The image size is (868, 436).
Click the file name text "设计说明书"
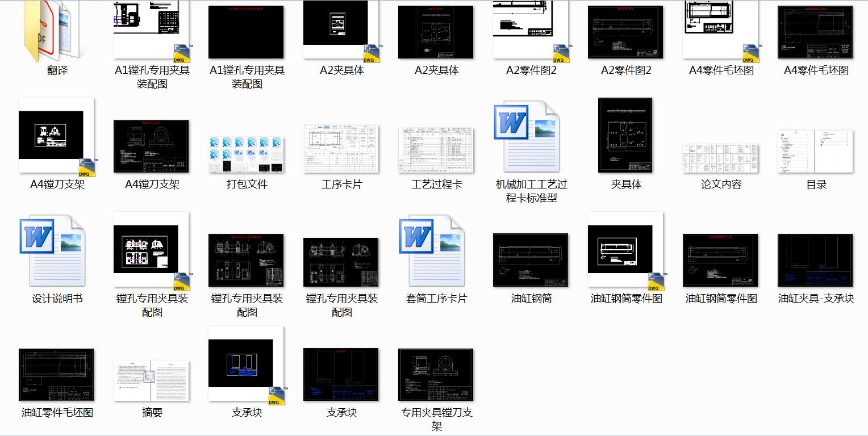57,299
